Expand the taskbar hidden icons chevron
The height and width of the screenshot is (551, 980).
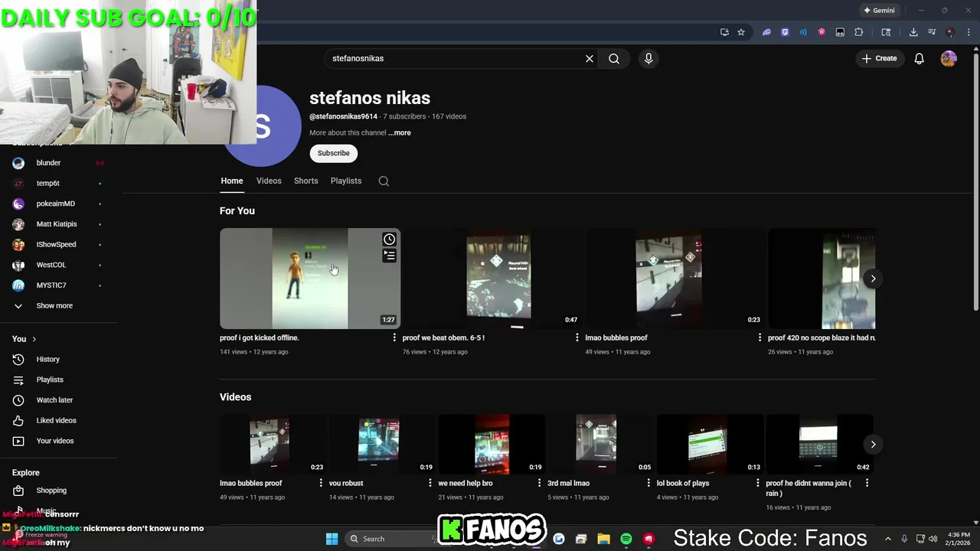[888, 539]
